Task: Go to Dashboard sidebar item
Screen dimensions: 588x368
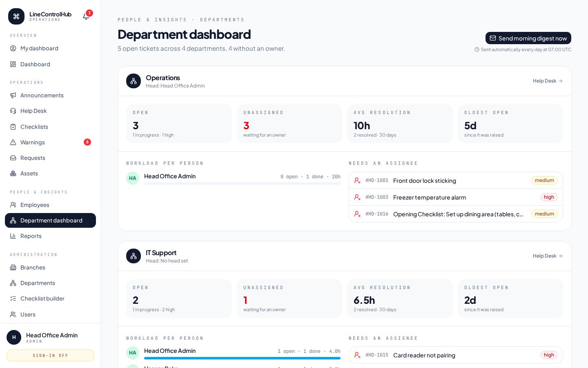Action: 50,64
